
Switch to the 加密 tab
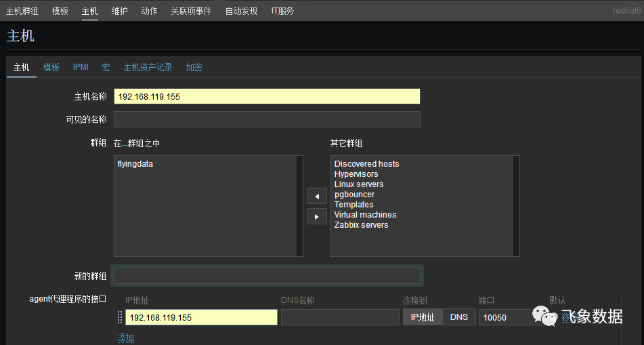(194, 67)
